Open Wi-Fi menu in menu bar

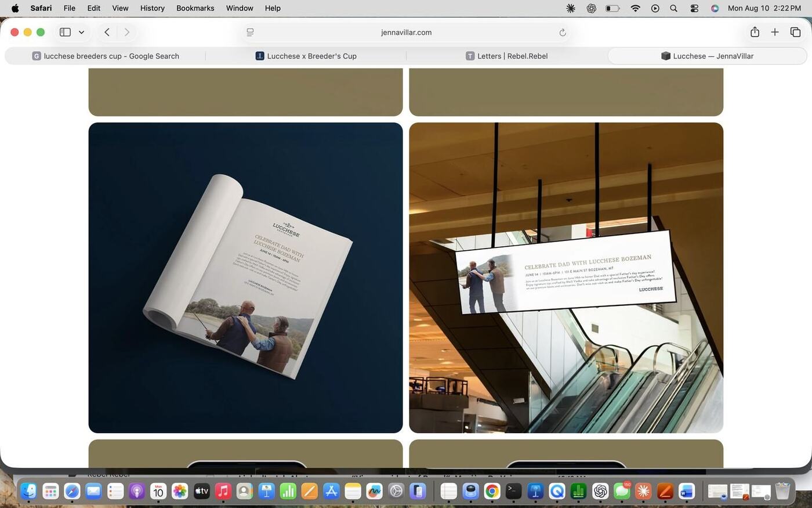pos(636,8)
